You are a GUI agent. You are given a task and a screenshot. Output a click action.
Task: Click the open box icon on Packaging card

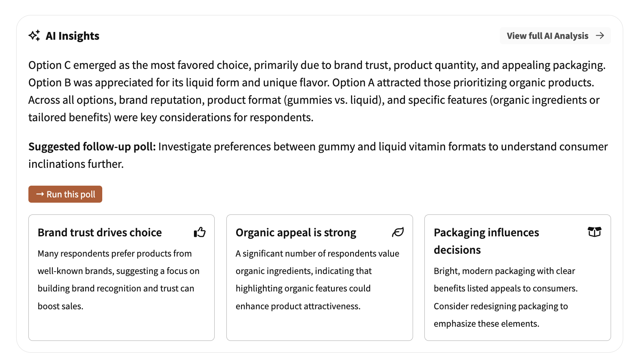tap(594, 232)
